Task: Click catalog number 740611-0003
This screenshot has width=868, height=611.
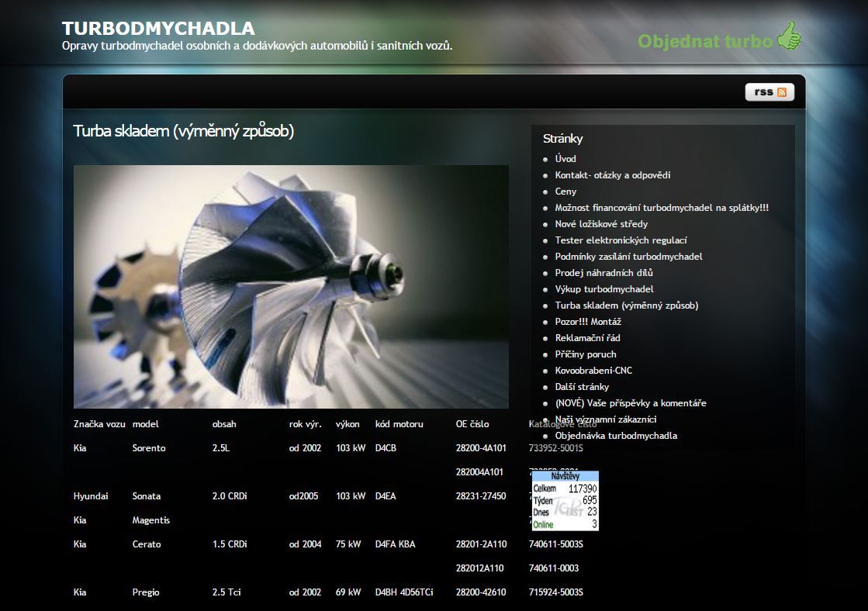Action: (x=554, y=568)
